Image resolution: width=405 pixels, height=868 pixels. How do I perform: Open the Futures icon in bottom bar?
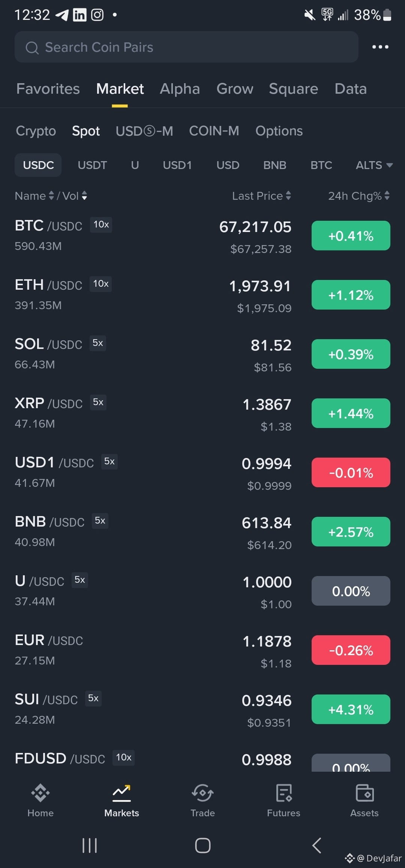coord(283,793)
